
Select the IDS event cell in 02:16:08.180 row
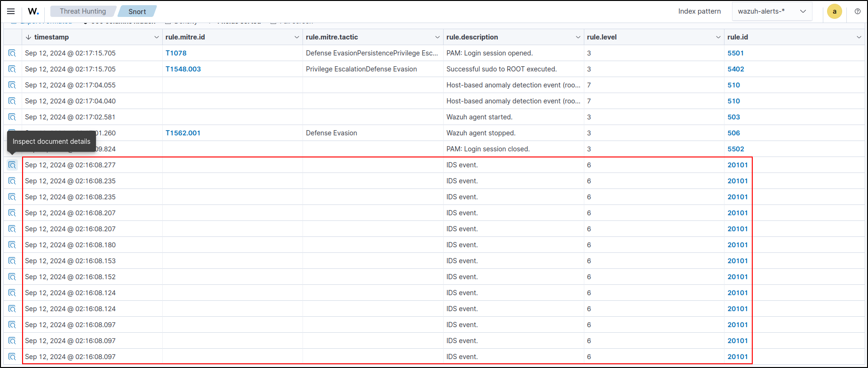click(513, 245)
